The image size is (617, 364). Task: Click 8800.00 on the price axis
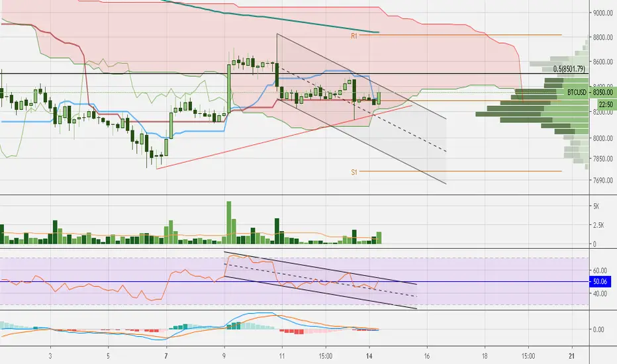603,37
